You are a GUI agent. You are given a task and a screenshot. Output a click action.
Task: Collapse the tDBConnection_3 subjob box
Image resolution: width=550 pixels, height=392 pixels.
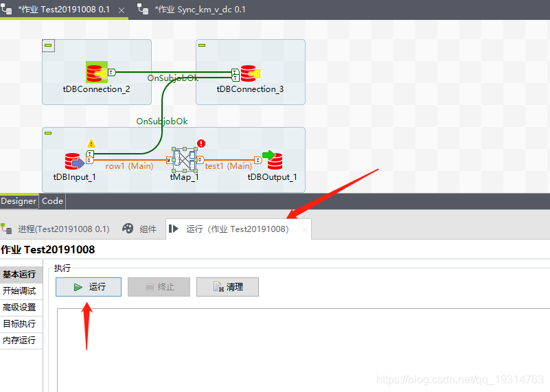[x=202, y=45]
